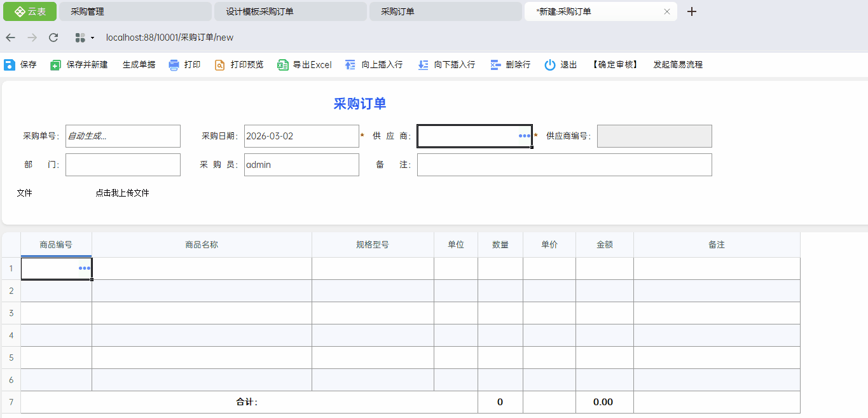
Task: Click 【确定审核】 button
Action: (614, 65)
